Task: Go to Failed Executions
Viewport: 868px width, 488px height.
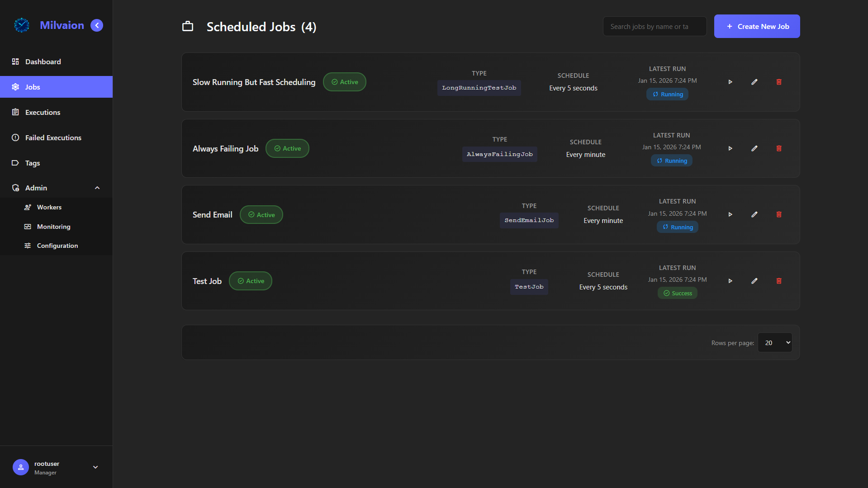Action: [x=53, y=137]
